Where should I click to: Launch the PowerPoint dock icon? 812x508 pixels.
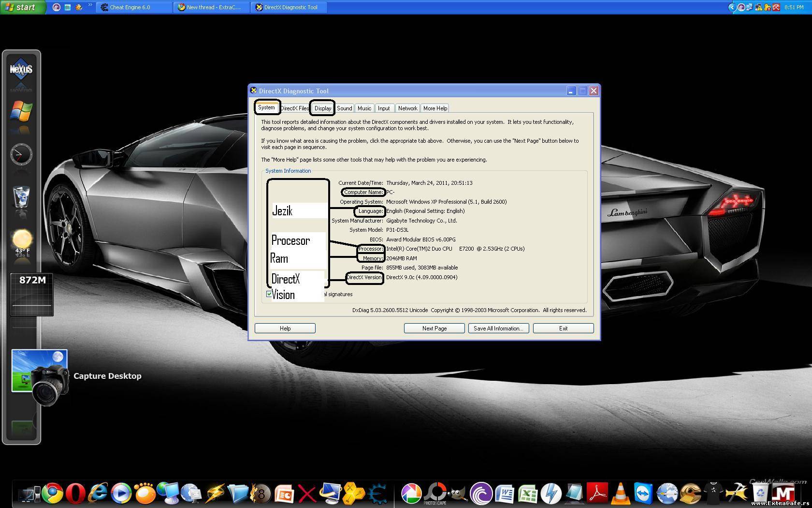[x=285, y=494]
